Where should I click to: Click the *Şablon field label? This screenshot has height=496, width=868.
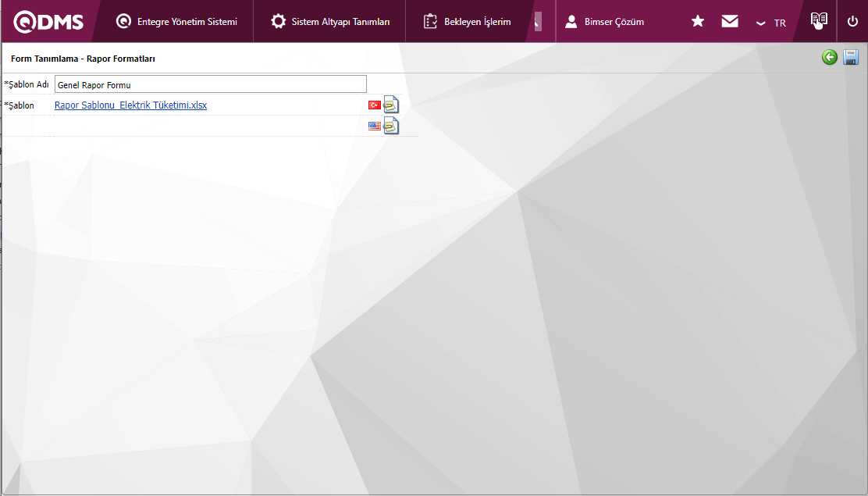(19, 105)
